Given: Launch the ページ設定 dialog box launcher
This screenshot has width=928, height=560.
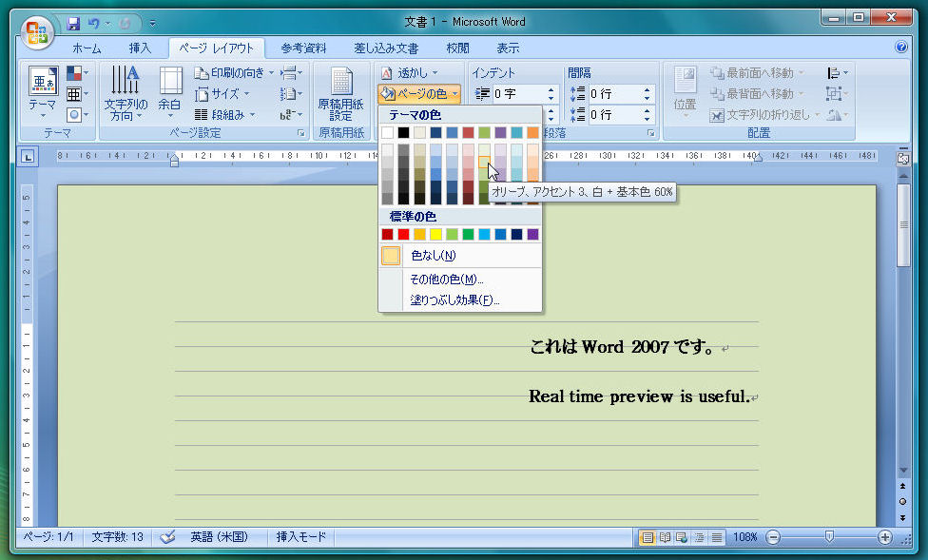Looking at the screenshot, I should (301, 133).
